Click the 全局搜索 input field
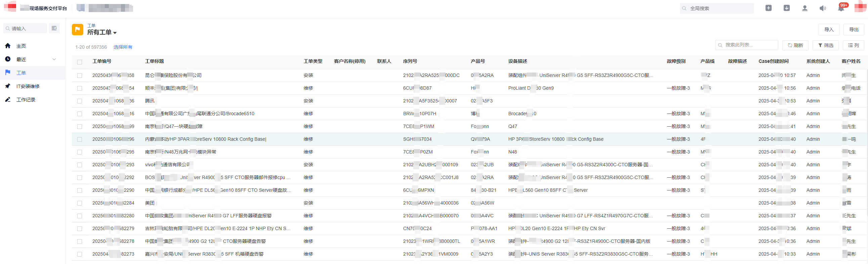The height and width of the screenshot is (264, 868). [x=717, y=8]
